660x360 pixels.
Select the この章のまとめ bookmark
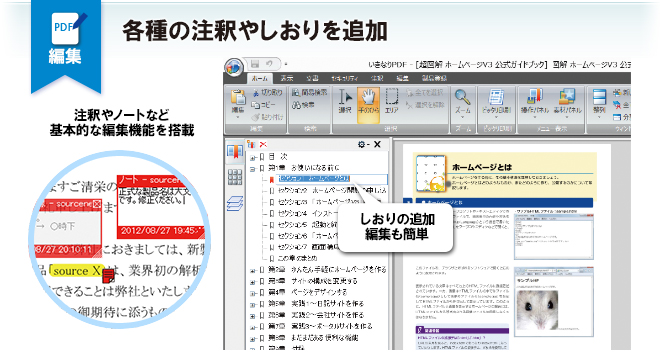[x=297, y=258]
